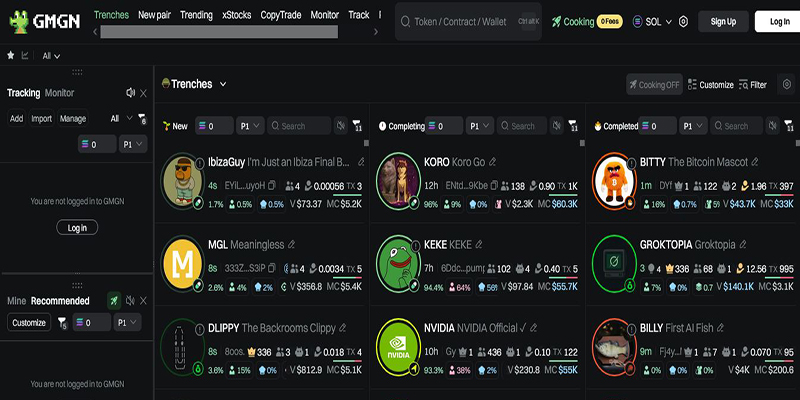Click the Recommended panel filter funnel icon

(x=62, y=322)
